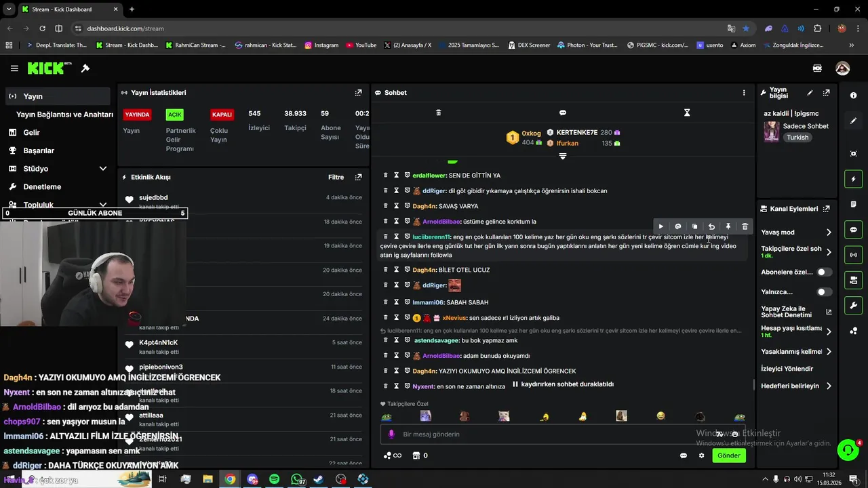
Task: Open the profile avatar in top header
Action: click(x=842, y=68)
